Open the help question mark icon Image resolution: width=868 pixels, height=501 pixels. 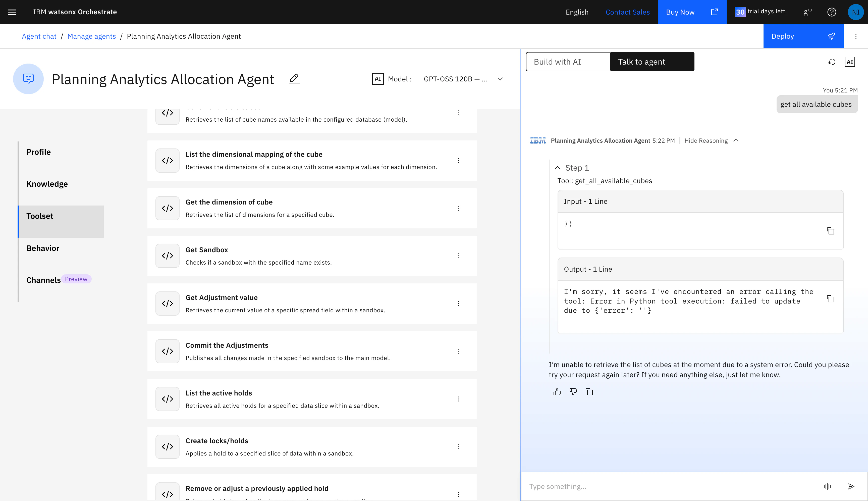832,12
